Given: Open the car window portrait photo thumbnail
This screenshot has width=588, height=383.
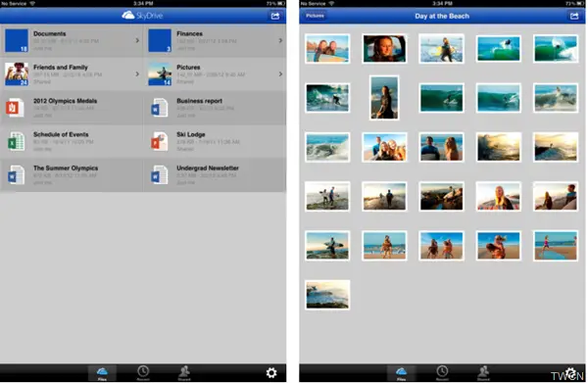Looking at the screenshot, I should pyautogui.click(x=384, y=49).
